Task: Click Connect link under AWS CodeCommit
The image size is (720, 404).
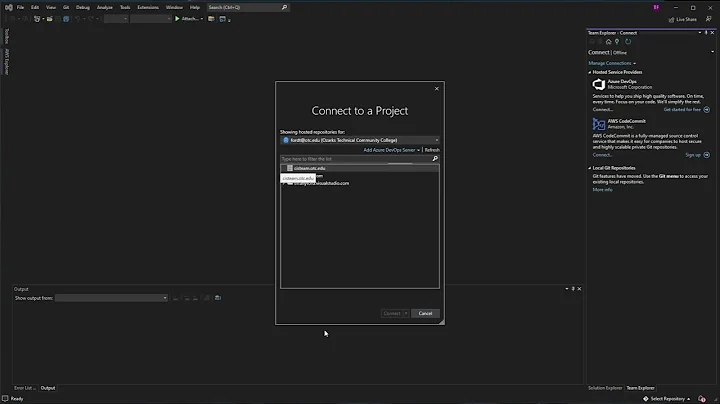Action: (x=602, y=155)
